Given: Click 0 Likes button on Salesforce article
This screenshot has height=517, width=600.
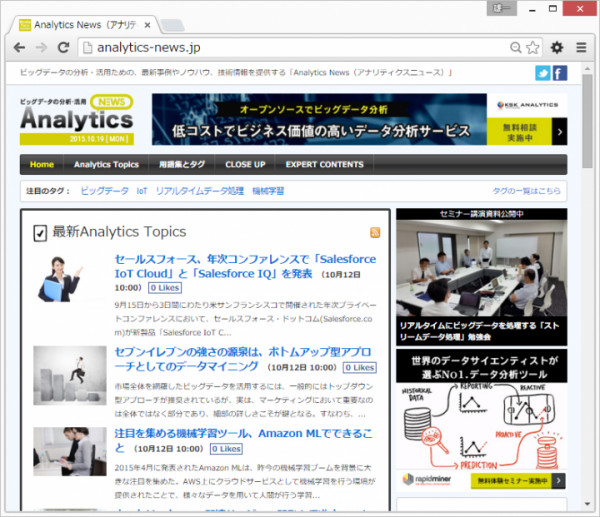Looking at the screenshot, I should (165, 288).
